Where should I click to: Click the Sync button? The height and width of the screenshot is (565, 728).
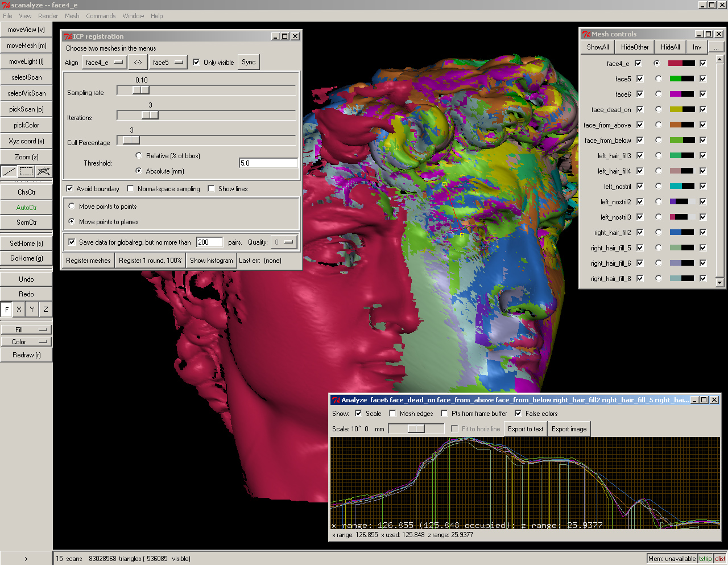click(x=249, y=62)
